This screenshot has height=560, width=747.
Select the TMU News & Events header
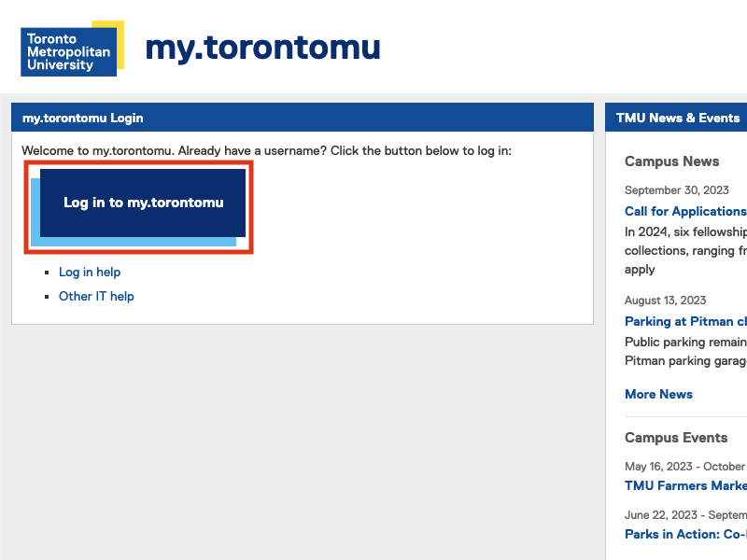[676, 118]
